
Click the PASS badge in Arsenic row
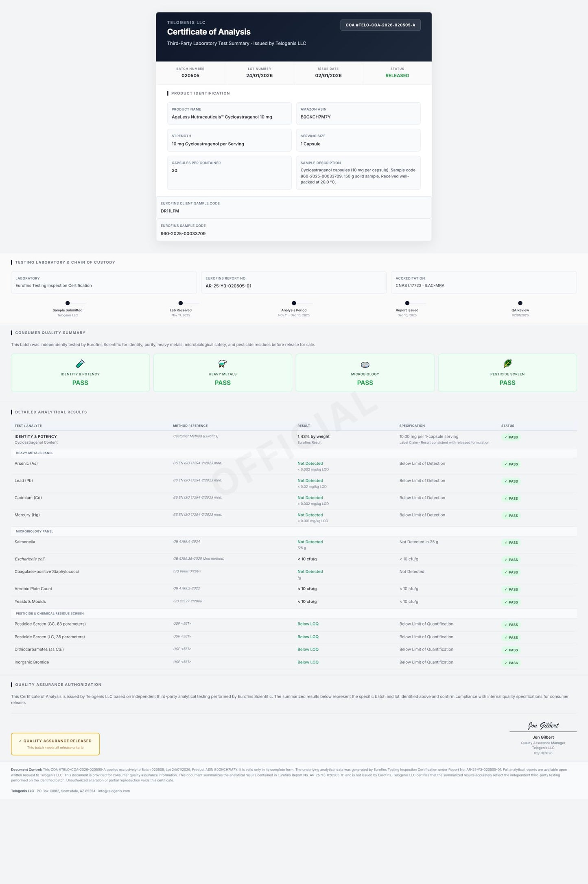(x=511, y=464)
